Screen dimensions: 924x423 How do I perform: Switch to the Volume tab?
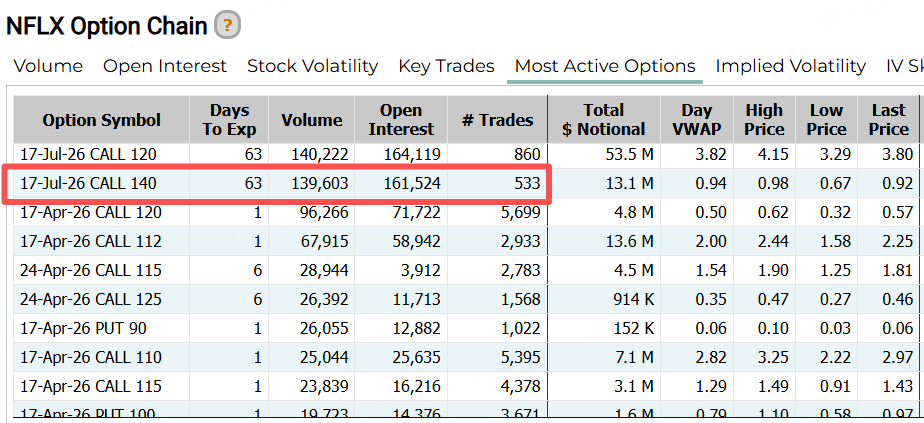pyautogui.click(x=48, y=66)
